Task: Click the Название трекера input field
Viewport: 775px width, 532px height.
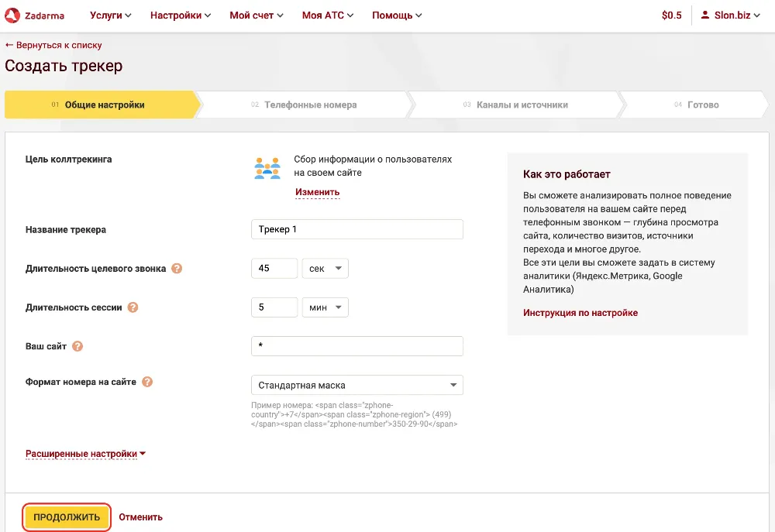Action: (x=356, y=229)
